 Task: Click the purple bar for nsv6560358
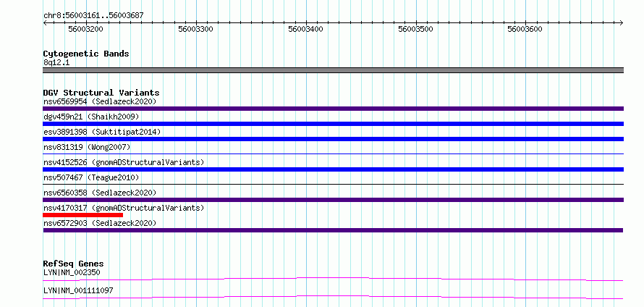(x=334, y=200)
